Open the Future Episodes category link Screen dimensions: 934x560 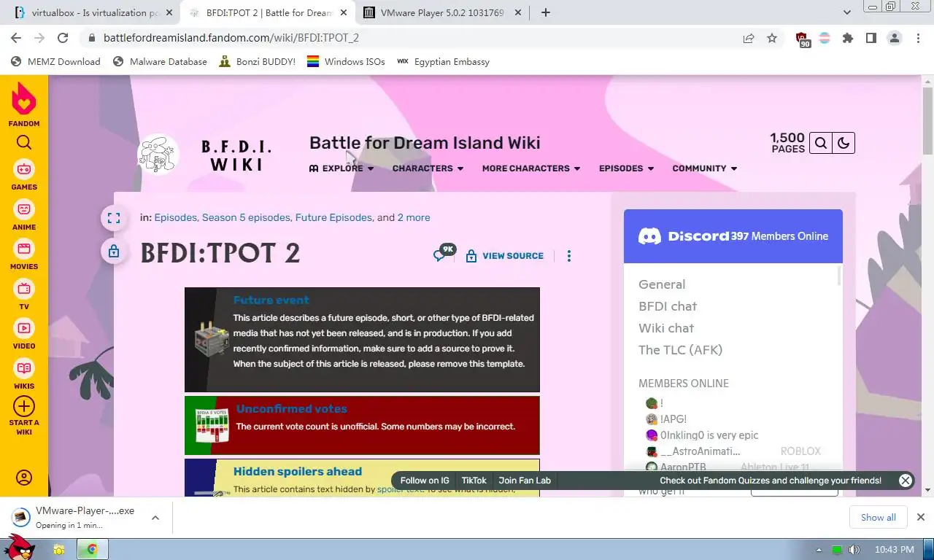(x=333, y=218)
